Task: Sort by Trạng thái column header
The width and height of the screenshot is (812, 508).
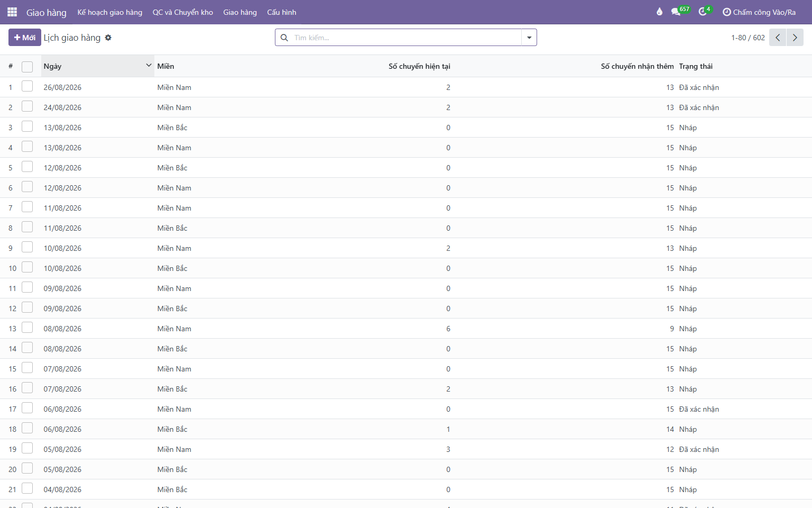Action: (x=696, y=66)
